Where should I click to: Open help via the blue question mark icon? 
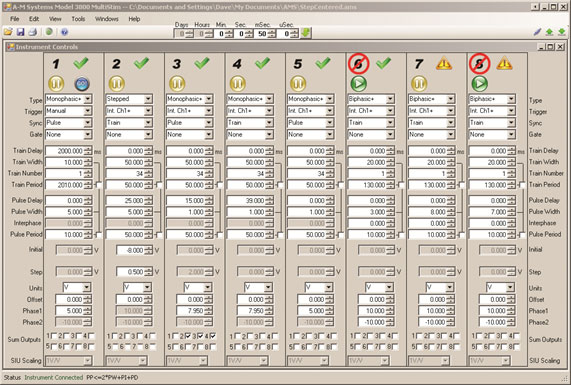[x=64, y=32]
